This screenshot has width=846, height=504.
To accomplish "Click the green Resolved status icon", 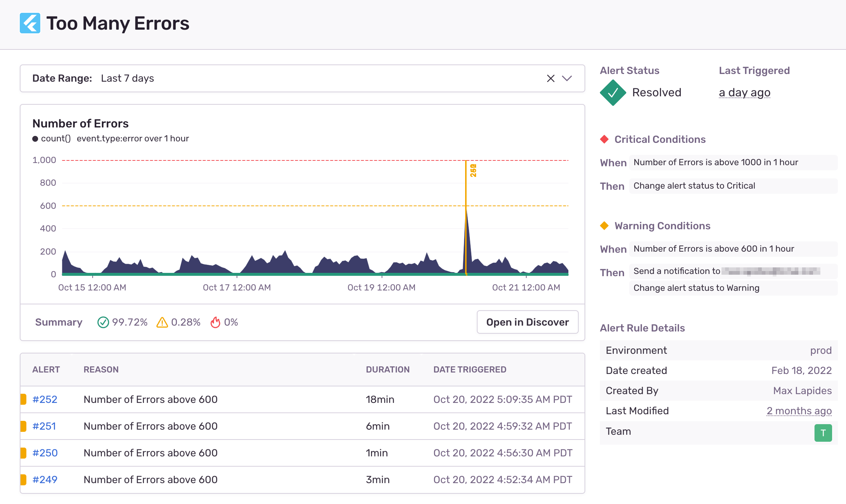I will point(613,93).
